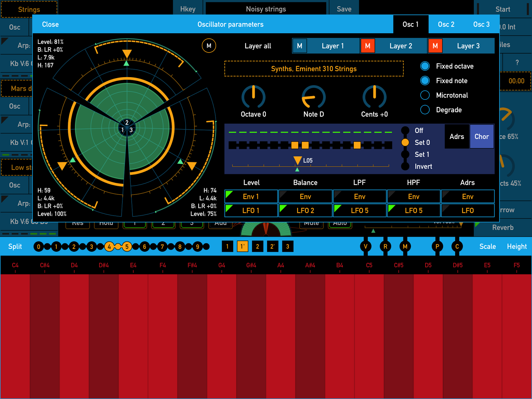Click the C marker on the split bar
The width and height of the screenshot is (532, 399).
click(457, 246)
